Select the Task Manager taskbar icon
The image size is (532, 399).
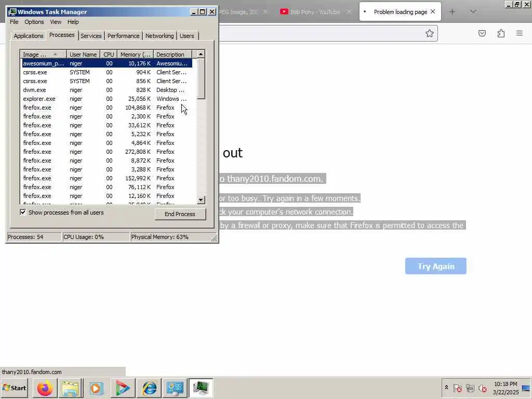201,388
